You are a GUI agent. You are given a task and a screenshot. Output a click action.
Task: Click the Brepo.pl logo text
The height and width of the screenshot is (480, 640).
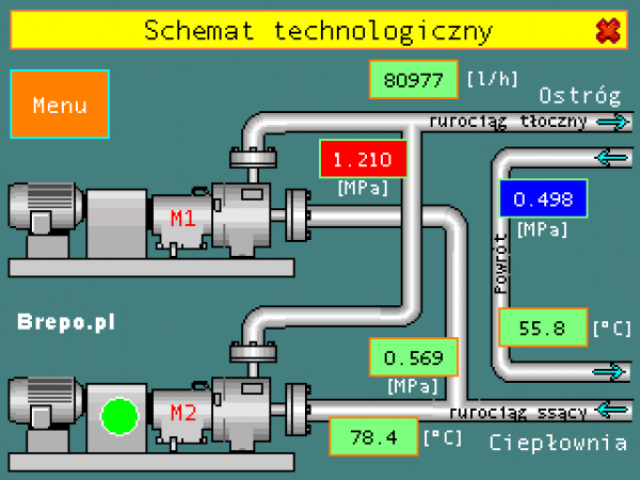click(66, 322)
